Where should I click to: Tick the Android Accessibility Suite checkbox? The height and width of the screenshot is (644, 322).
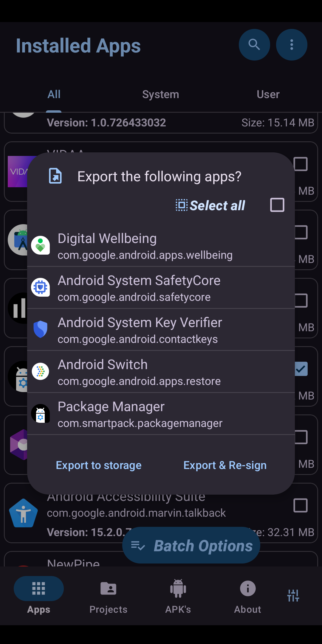pyautogui.click(x=301, y=505)
